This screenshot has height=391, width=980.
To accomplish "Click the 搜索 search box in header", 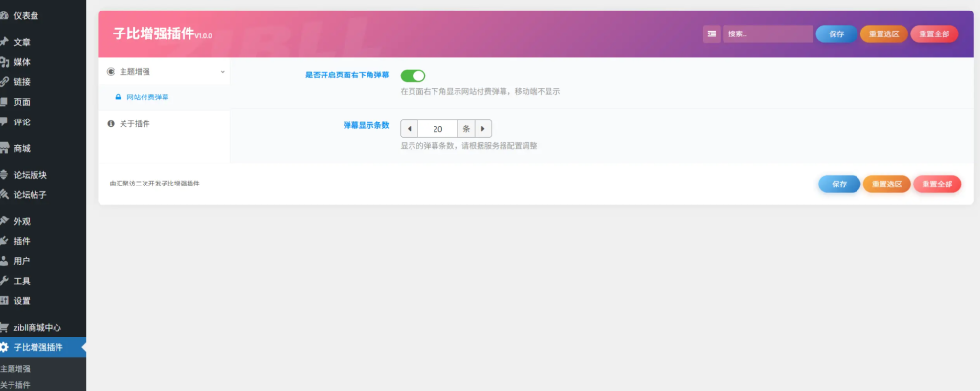I will click(768, 33).
